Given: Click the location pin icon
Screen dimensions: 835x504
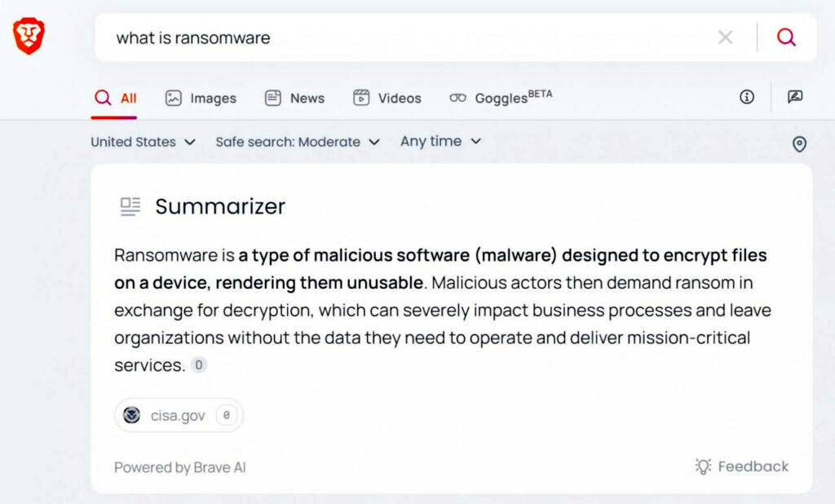Looking at the screenshot, I should pos(799,144).
